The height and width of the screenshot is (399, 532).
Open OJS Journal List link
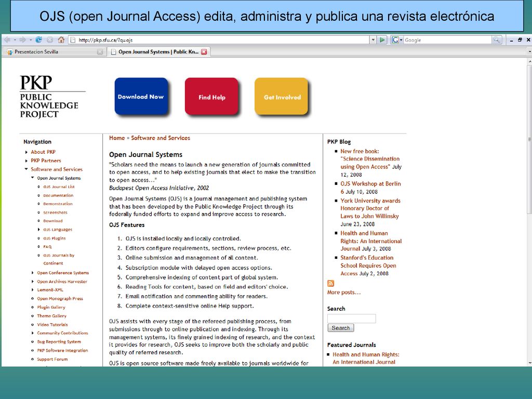[x=59, y=187]
